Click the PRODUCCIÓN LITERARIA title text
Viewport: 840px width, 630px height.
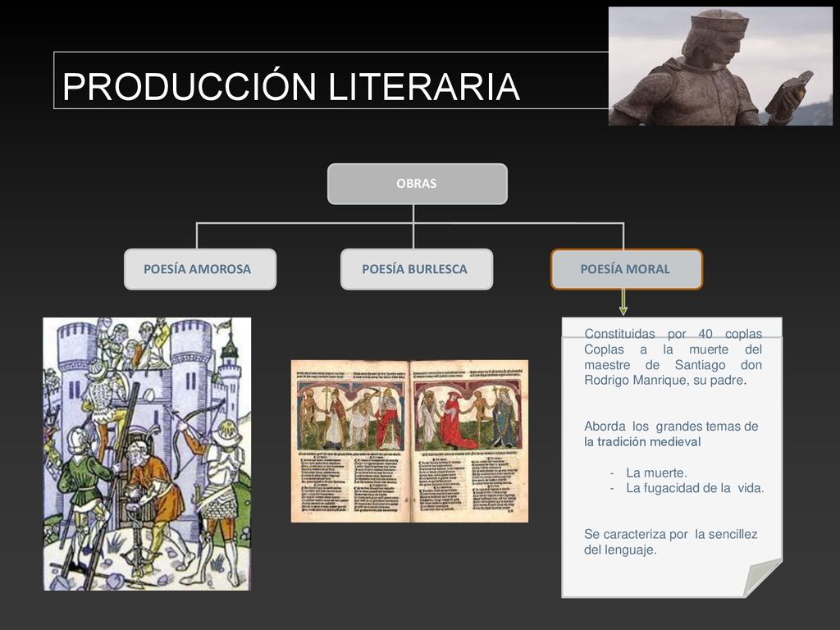tap(291, 86)
